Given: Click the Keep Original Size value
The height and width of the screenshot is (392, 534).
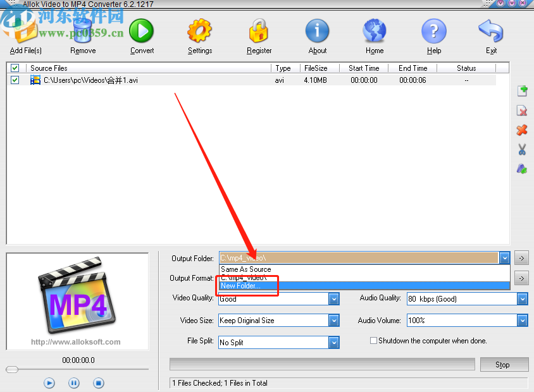Looking at the screenshot, I should click(247, 321).
